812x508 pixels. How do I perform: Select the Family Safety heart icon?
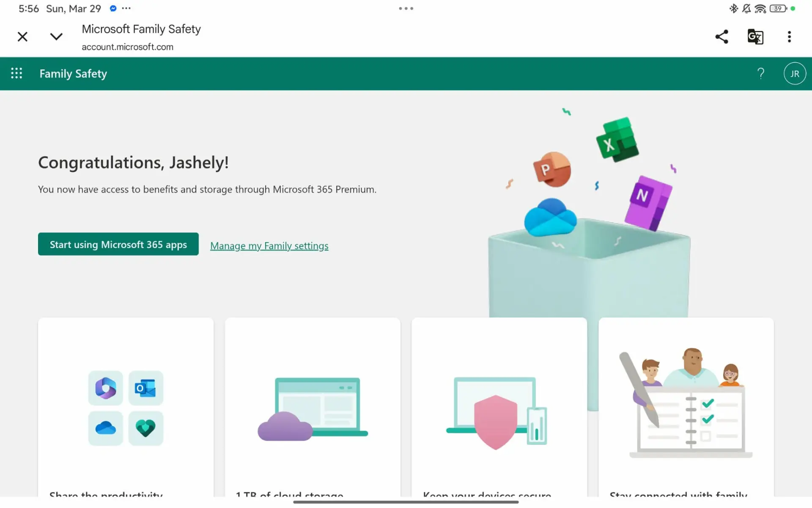pyautogui.click(x=146, y=428)
